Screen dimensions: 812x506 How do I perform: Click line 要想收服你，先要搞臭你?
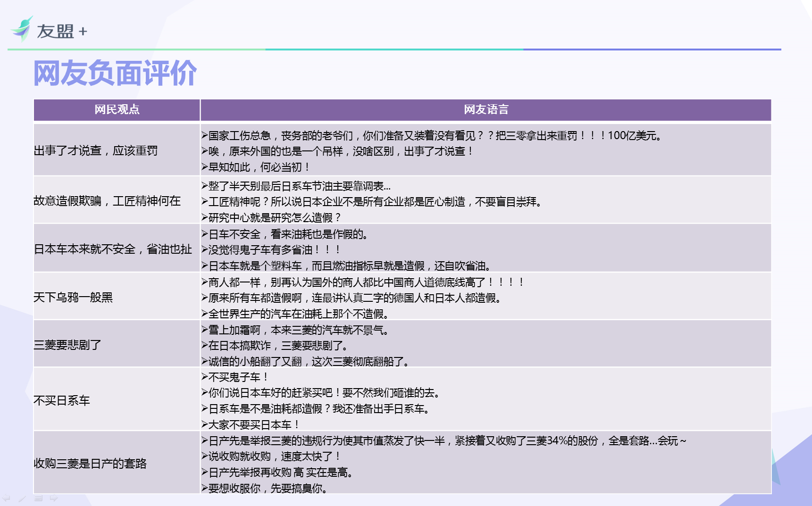(x=265, y=489)
